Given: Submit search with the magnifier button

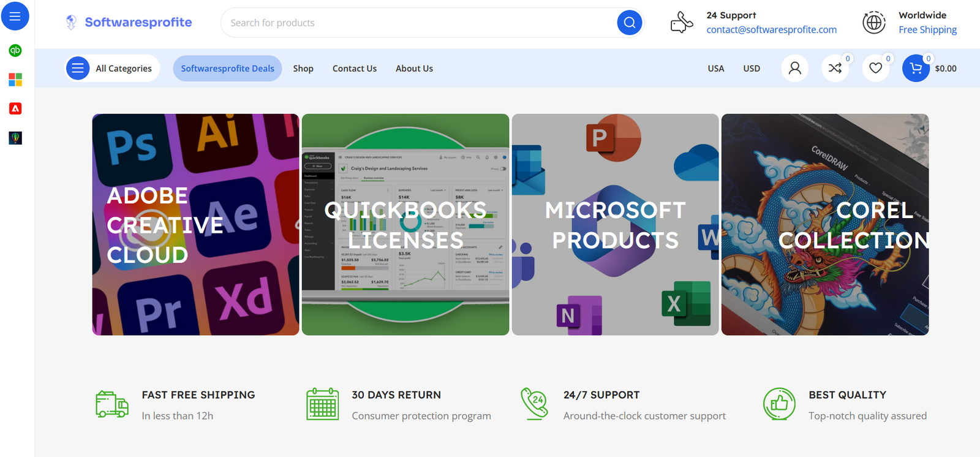Looking at the screenshot, I should click(x=629, y=23).
